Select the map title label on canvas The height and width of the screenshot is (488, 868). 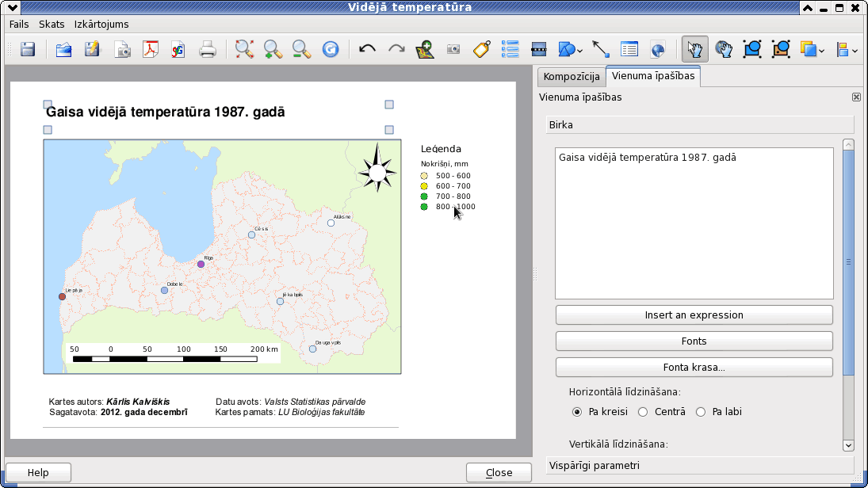click(x=166, y=112)
